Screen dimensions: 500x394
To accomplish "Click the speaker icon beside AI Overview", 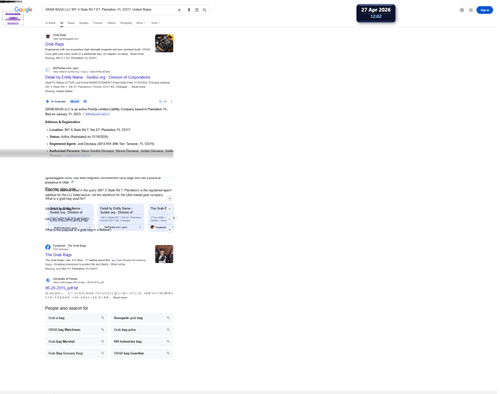I will point(85,101).
